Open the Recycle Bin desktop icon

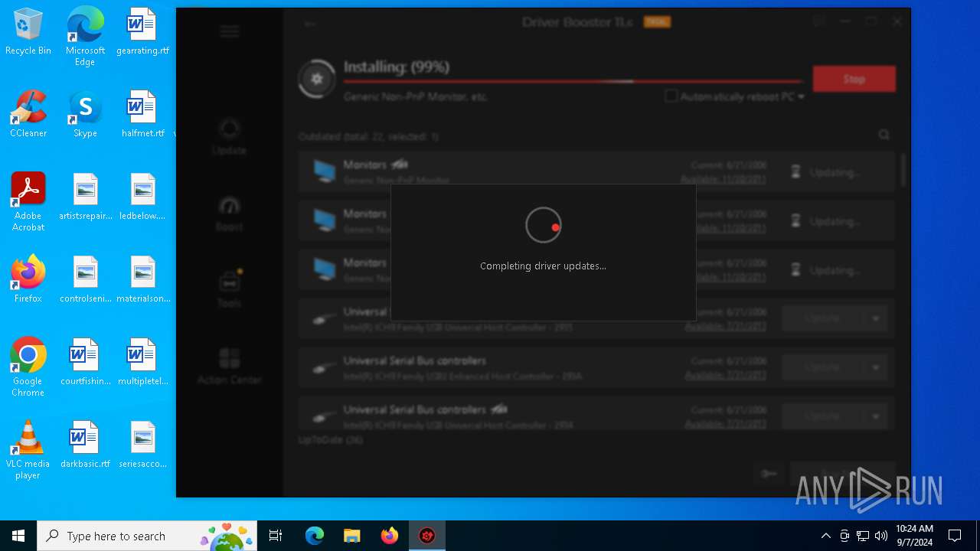click(x=28, y=32)
